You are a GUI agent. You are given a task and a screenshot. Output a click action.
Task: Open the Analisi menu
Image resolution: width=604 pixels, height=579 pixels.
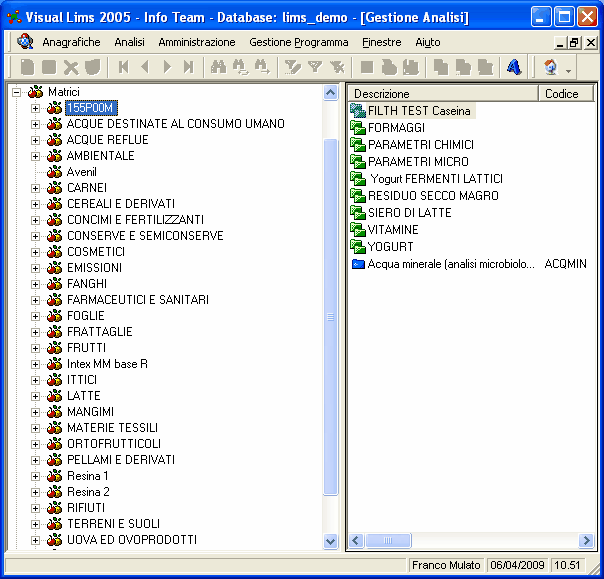[x=129, y=42]
